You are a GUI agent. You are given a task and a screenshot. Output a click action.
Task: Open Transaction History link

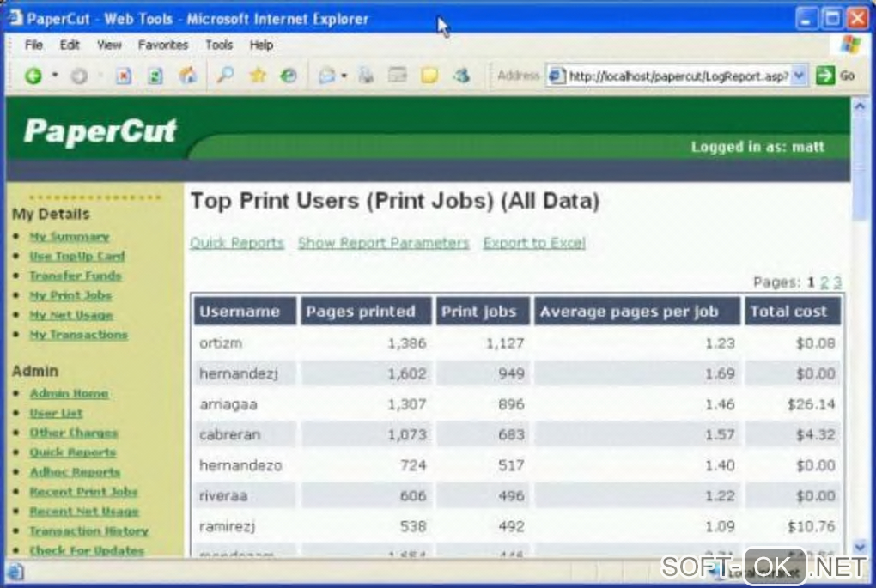(89, 530)
